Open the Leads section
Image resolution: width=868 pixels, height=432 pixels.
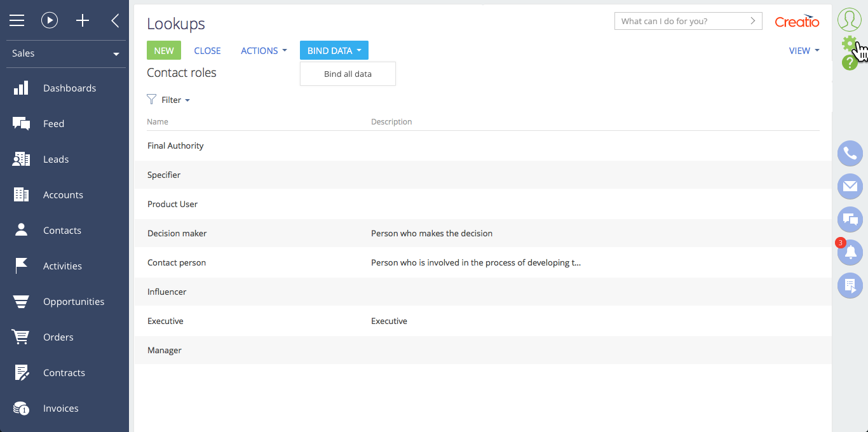click(x=55, y=159)
